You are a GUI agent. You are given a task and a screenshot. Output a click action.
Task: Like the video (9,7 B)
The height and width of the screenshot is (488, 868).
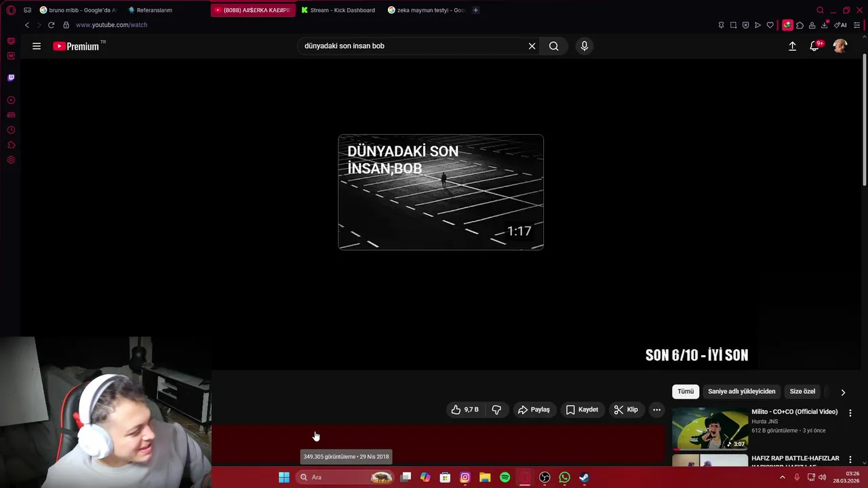coord(465,409)
